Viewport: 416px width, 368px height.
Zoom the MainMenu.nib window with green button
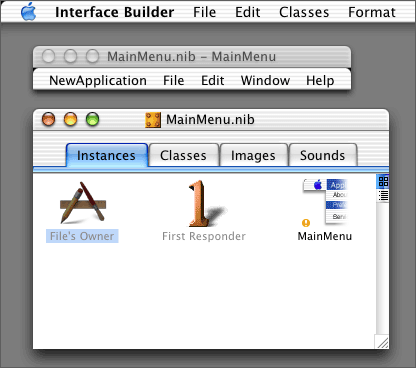pyautogui.click(x=92, y=119)
